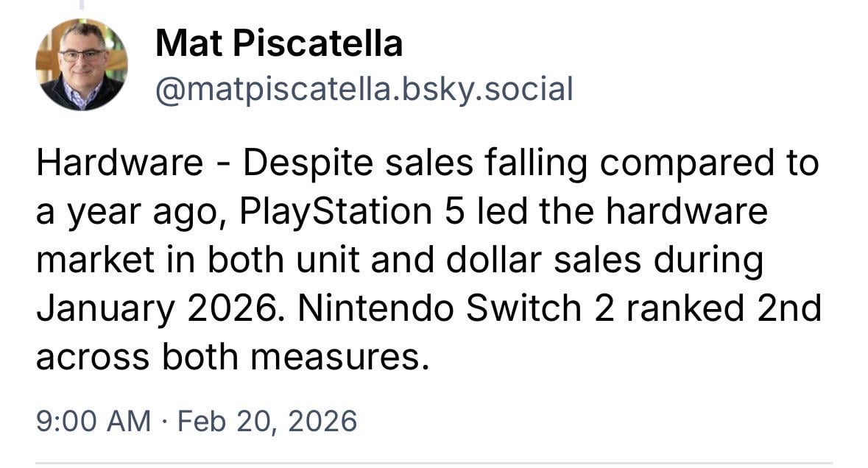This screenshot has height=468, width=868.
Task: Click the words 'across both measures'
Action: 230,357
